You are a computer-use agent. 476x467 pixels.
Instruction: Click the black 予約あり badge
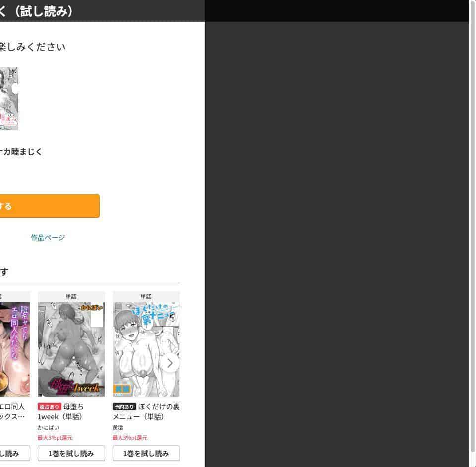pyautogui.click(x=124, y=407)
